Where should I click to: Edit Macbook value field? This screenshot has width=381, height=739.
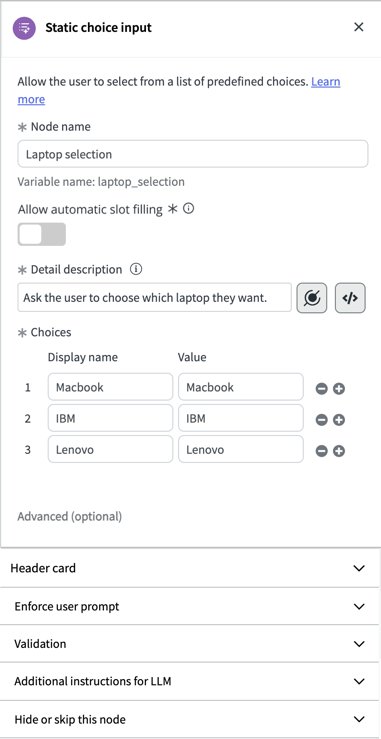coord(240,387)
